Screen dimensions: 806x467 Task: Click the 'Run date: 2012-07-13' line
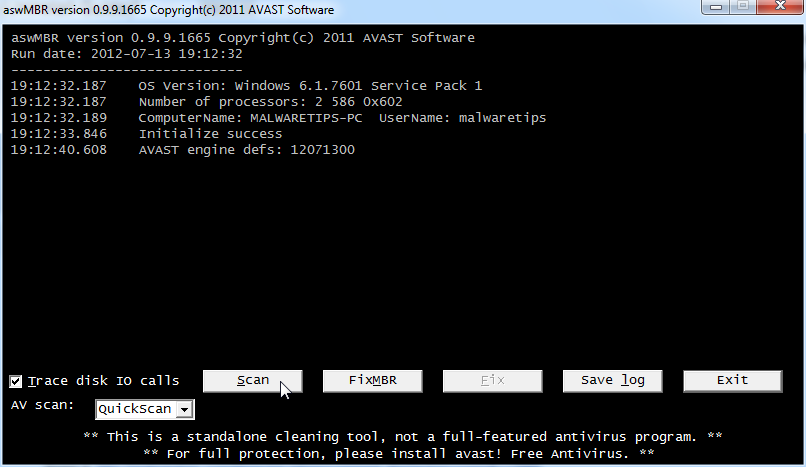[126, 54]
